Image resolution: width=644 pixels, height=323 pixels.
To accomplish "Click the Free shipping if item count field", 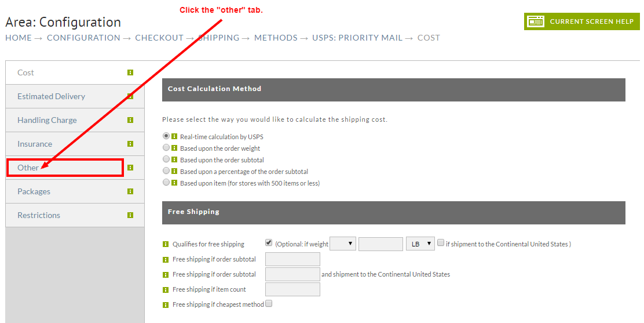I will (x=293, y=289).
